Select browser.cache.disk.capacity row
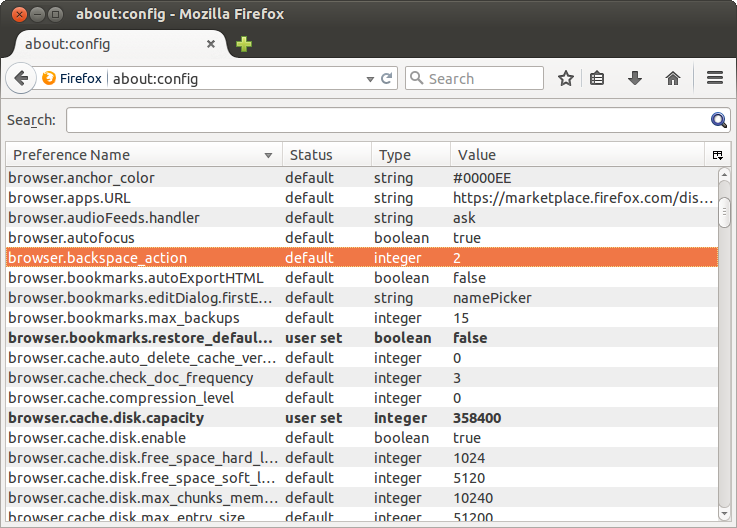This screenshot has height=528, width=737. pos(362,418)
